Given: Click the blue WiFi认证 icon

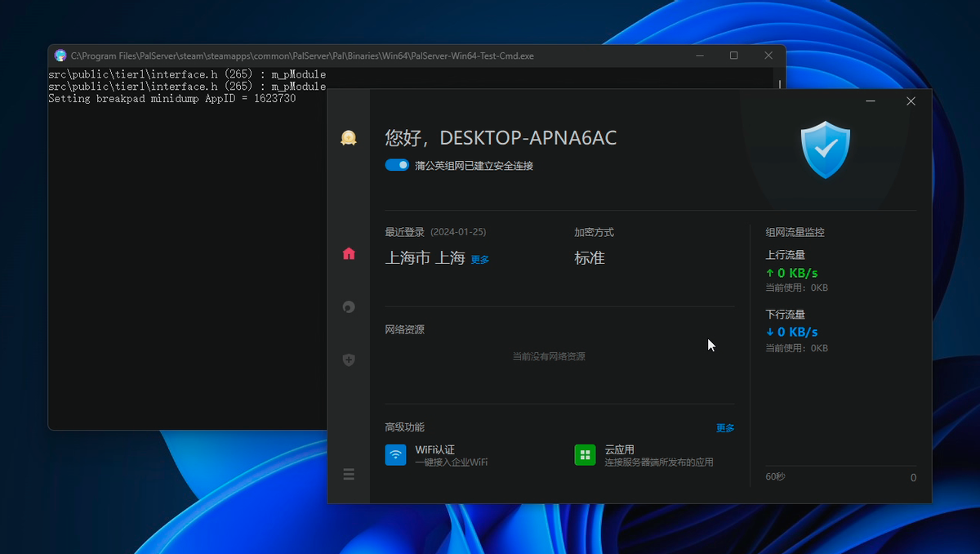Looking at the screenshot, I should point(395,455).
